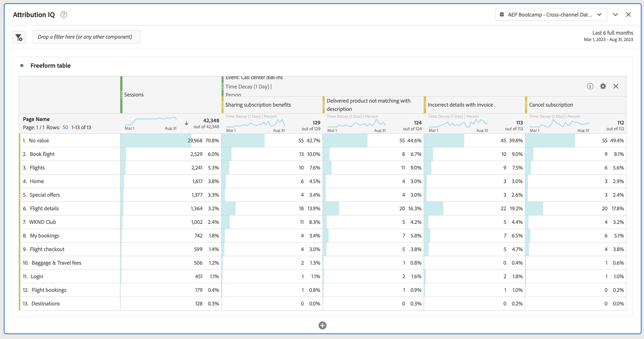The image size is (644, 339).
Task: Open column settings gear icon
Action: pos(603,86)
